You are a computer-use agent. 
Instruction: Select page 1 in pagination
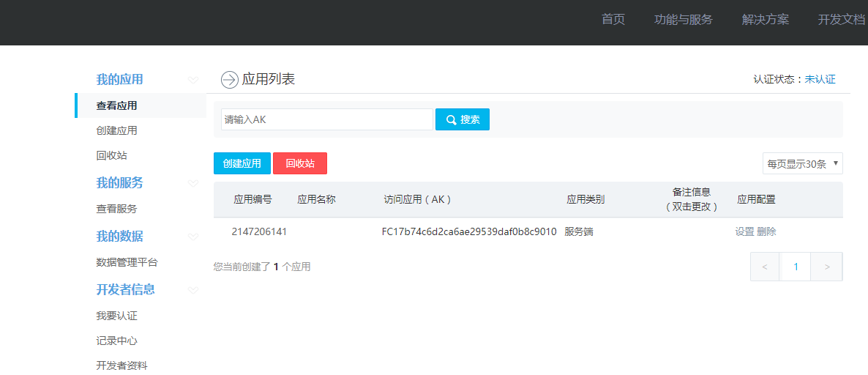point(796,267)
